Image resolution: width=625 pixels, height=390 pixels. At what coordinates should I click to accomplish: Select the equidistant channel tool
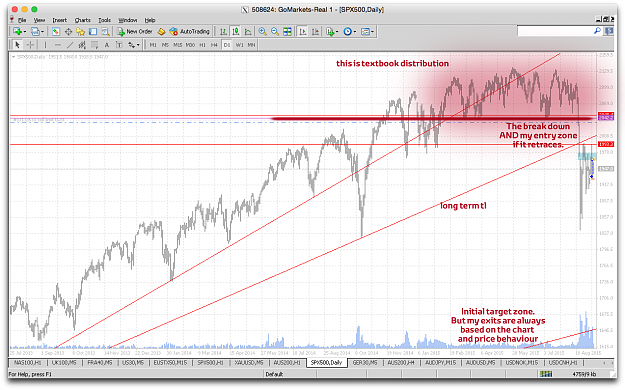[82, 45]
